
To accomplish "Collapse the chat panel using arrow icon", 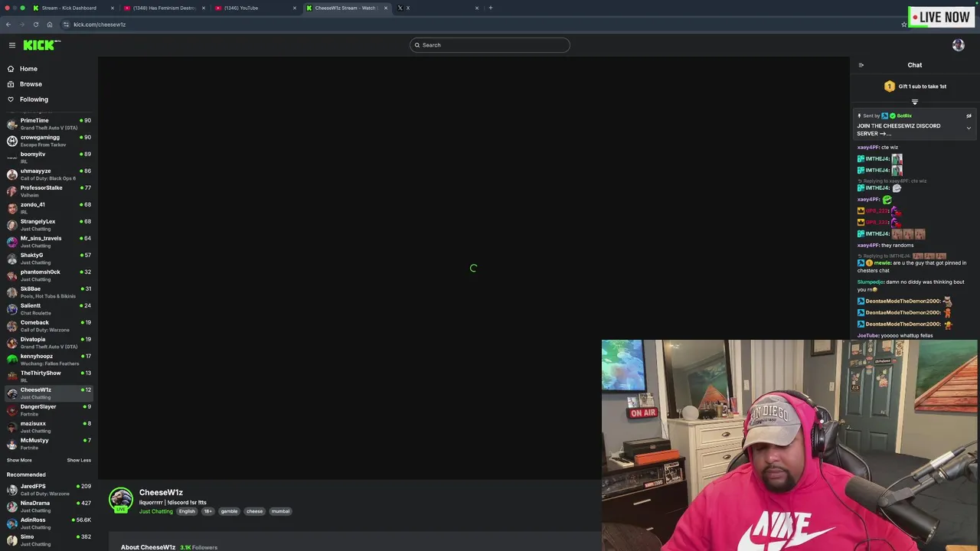I will click(861, 65).
